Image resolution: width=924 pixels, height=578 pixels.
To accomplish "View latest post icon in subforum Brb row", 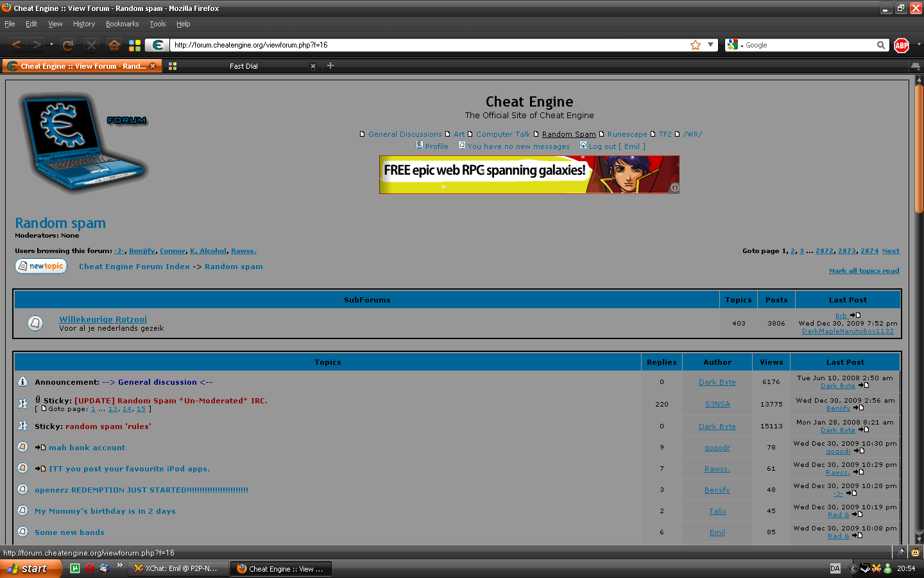I will pos(855,315).
